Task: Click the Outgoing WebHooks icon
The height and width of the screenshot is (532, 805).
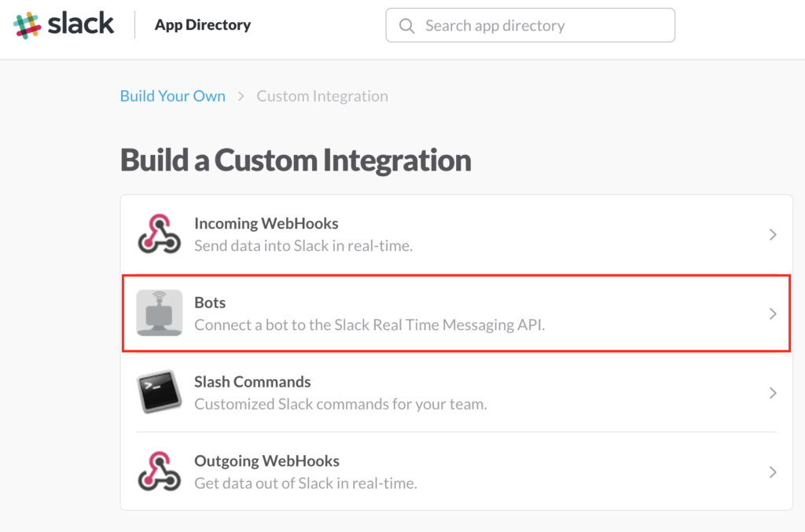Action: [x=159, y=471]
